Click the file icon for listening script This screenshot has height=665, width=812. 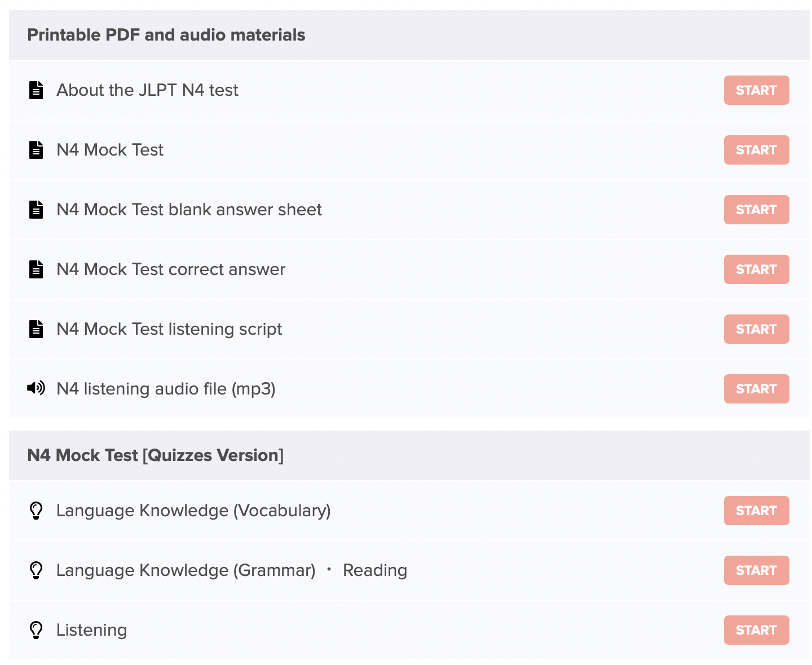[x=36, y=329]
